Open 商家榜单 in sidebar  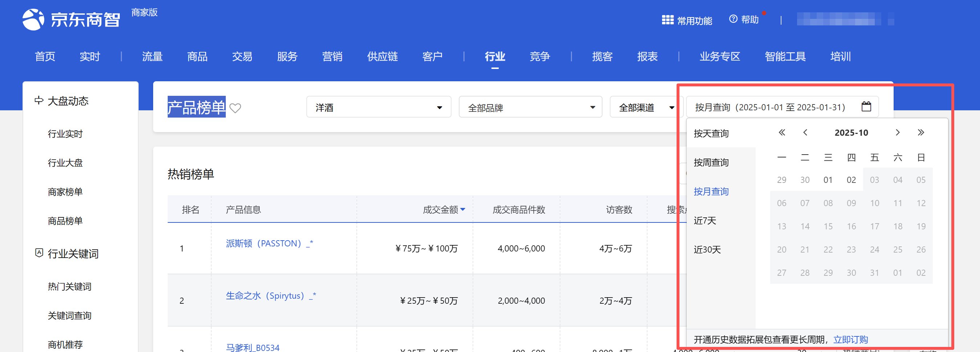coord(65,192)
